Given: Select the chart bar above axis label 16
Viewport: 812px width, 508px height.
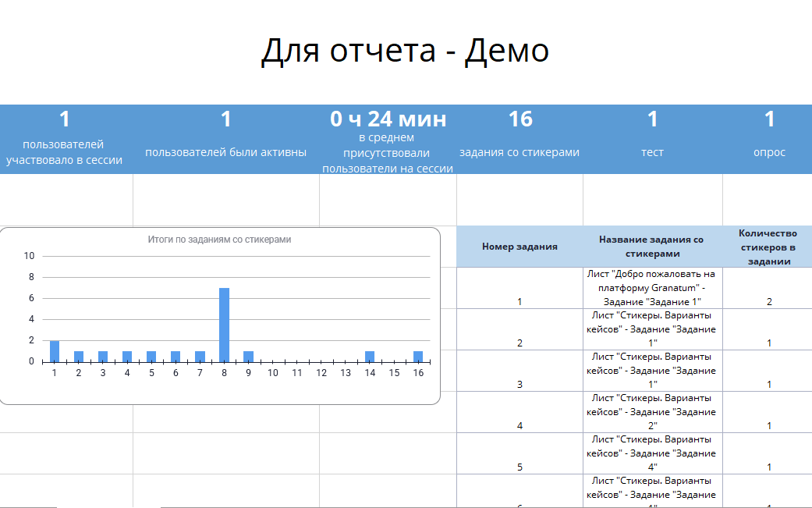Looking at the screenshot, I should [418, 357].
